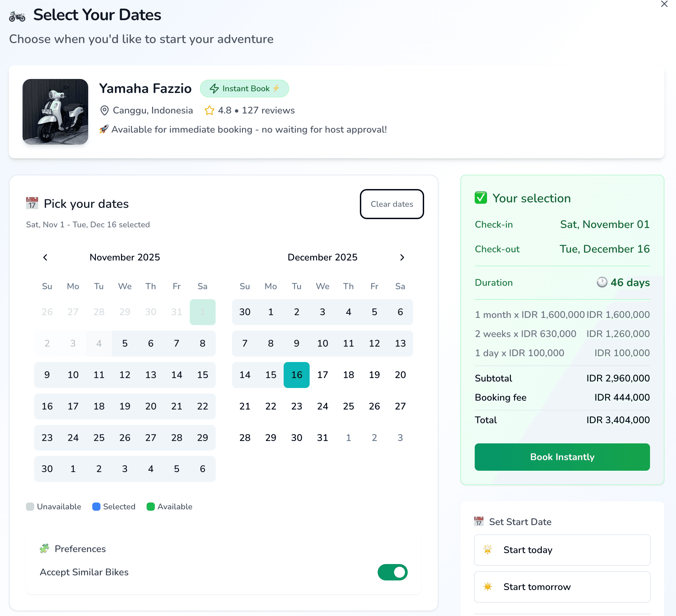Viewport: 676px width, 616px height.
Task: Choose the Start today option
Action: coord(562,550)
